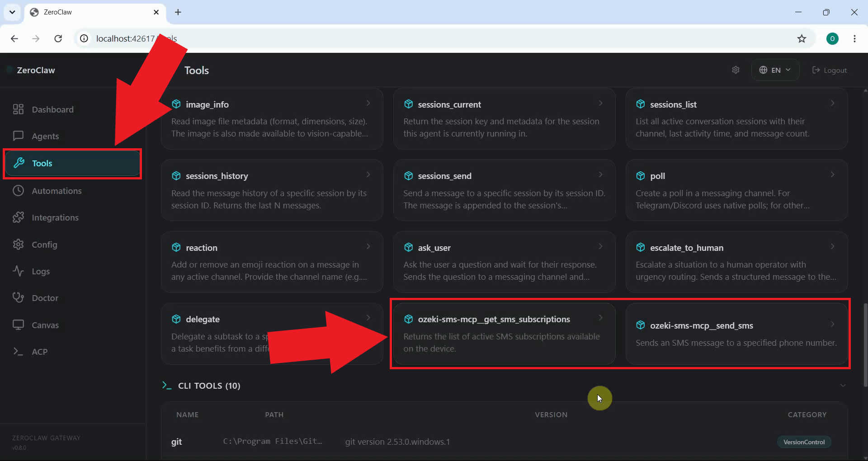Screen dimensions: 868x461
Task: Click the cube icon of sessions_current
Action: 409,104
